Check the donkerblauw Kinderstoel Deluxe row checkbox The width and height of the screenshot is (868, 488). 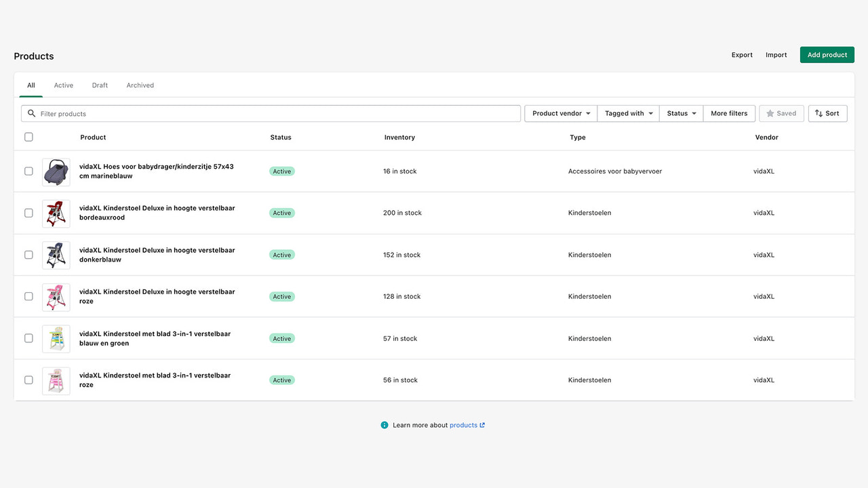(28, 255)
